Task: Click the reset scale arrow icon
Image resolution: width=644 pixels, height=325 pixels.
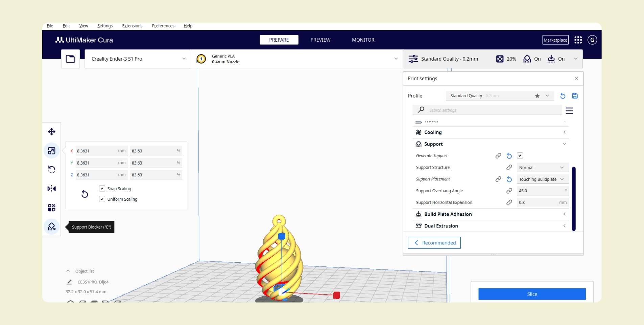Action: [85, 194]
